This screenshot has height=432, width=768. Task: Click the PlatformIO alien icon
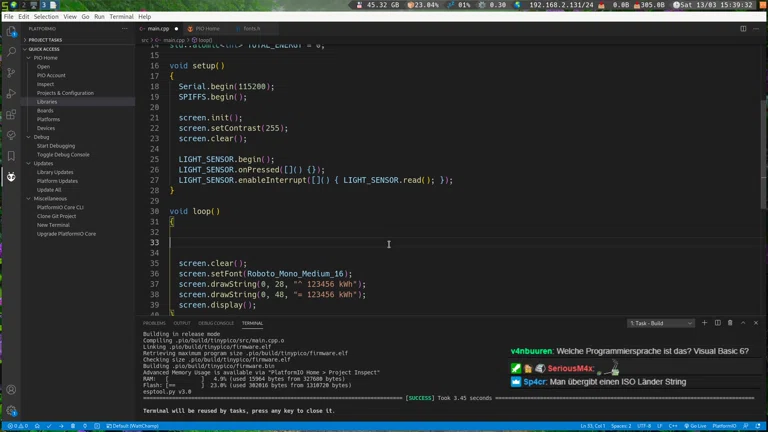[x=11, y=177]
